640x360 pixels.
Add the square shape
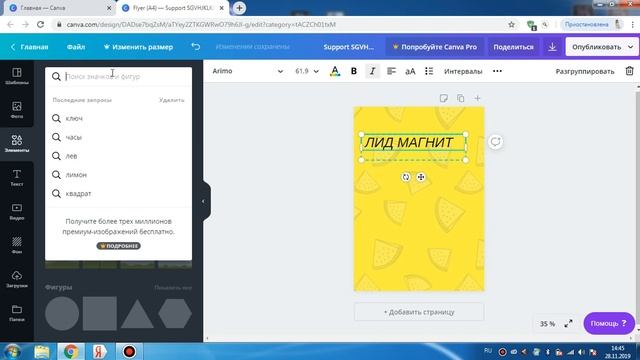click(x=100, y=313)
